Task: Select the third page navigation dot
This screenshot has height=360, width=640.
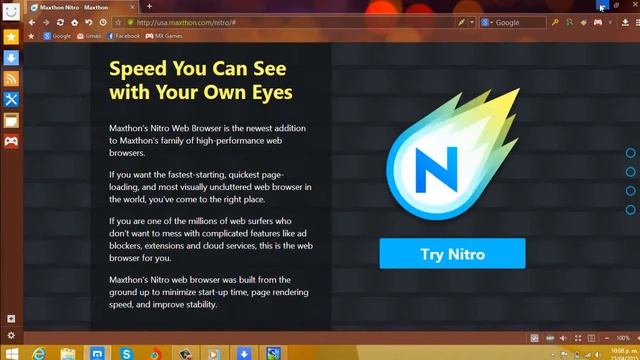Action: 630,191
